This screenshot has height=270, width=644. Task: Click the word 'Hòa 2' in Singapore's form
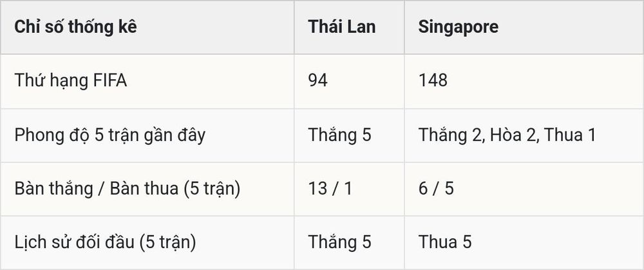(x=513, y=135)
